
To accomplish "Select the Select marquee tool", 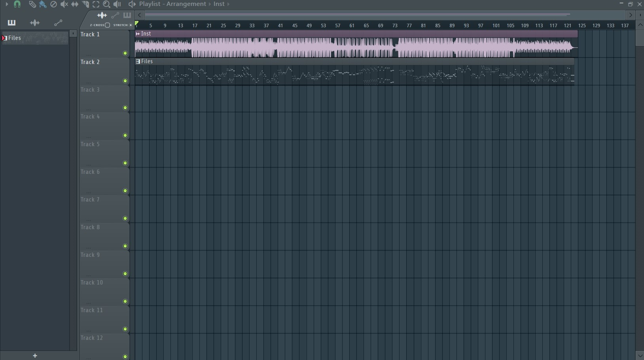I will click(x=96, y=4).
